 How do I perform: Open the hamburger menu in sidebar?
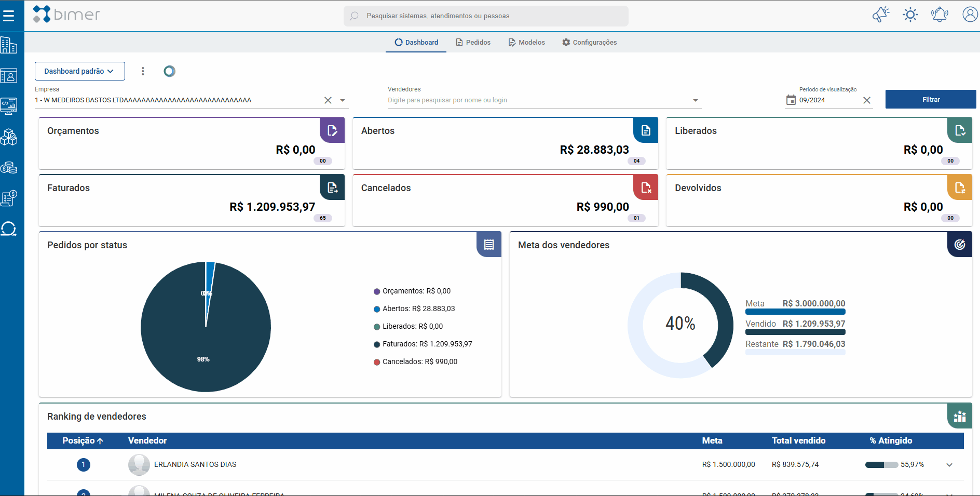[x=9, y=16]
